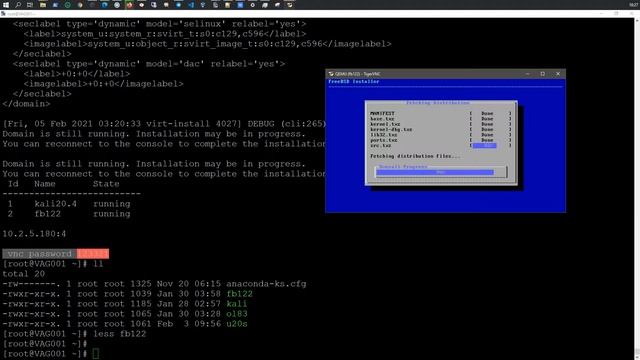Click 'kali20.4' in the domain list
Image resolution: width=640 pixels, height=360 pixels.
point(56,204)
